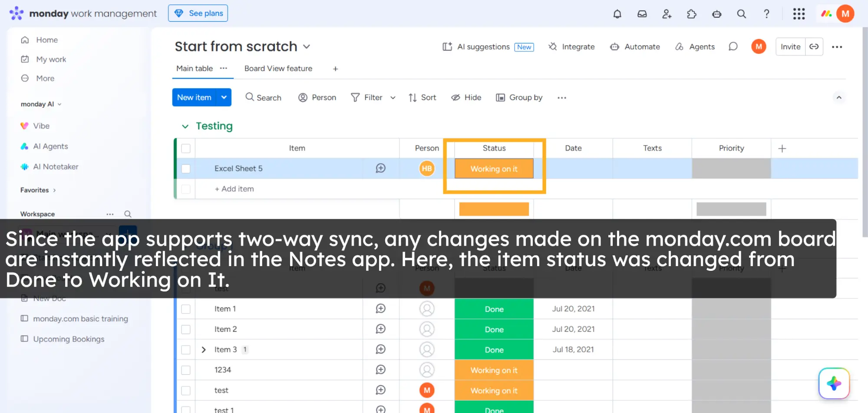The height and width of the screenshot is (413, 868).
Task: Select the Item 3 row checkbox
Action: (186, 350)
